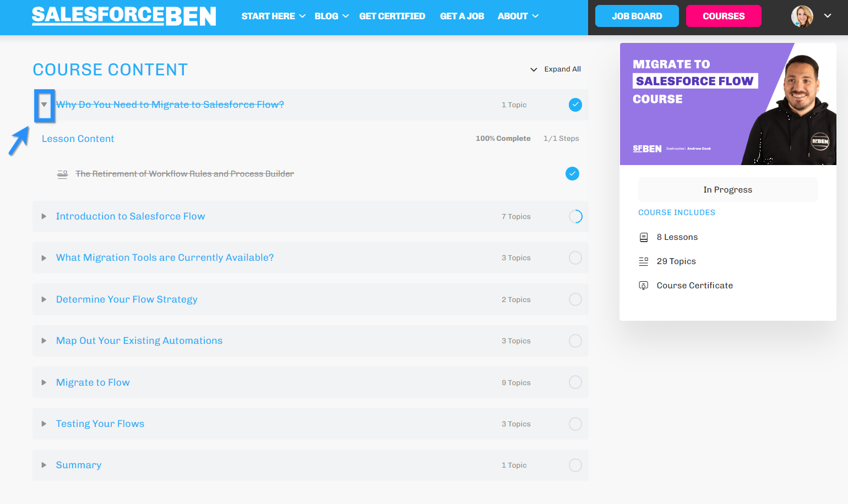Click the 1/1 Steps text
The width and height of the screenshot is (848, 504).
point(561,139)
